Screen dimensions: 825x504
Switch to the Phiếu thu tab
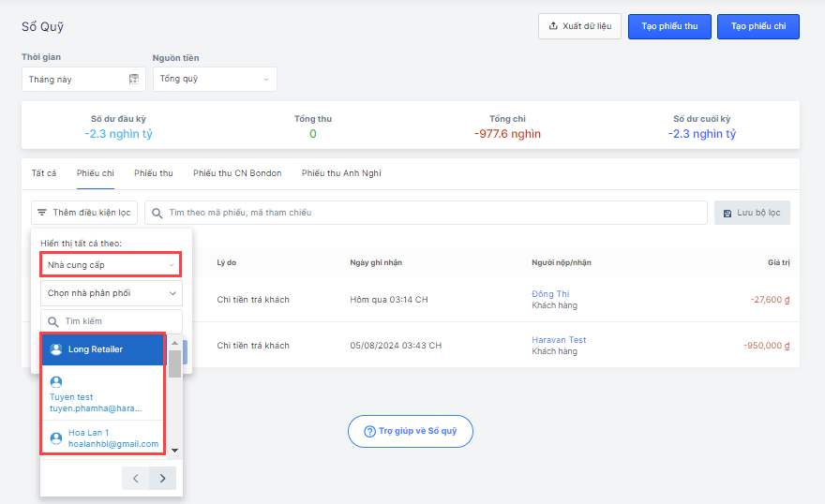click(x=154, y=173)
